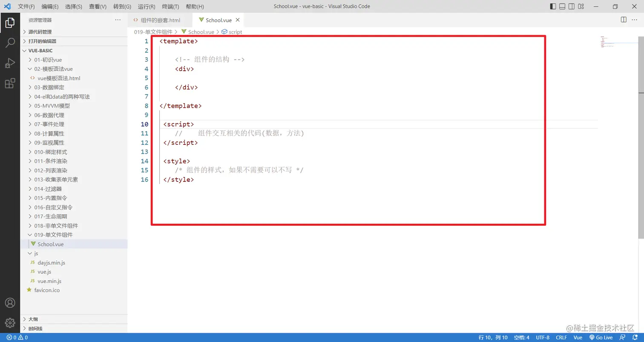Open the Accounts menu icon
644x342 pixels.
click(10, 303)
